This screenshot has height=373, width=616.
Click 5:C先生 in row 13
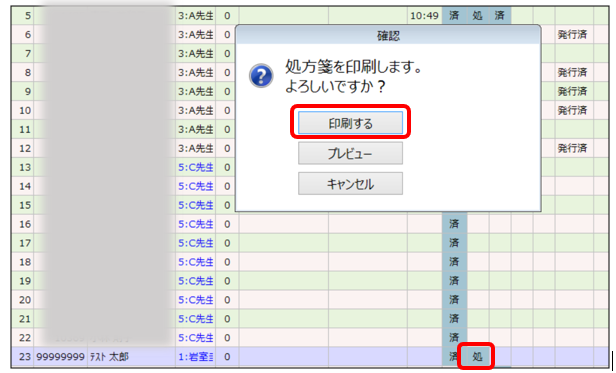(x=195, y=167)
